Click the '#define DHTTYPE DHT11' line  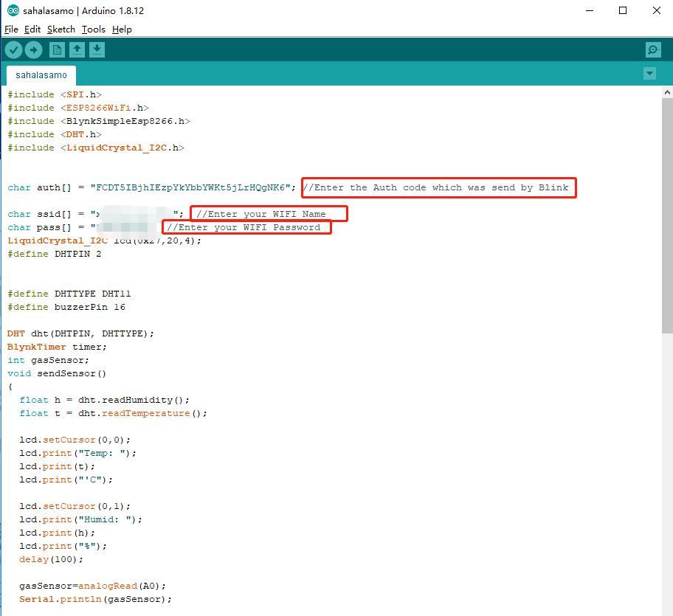[69, 294]
